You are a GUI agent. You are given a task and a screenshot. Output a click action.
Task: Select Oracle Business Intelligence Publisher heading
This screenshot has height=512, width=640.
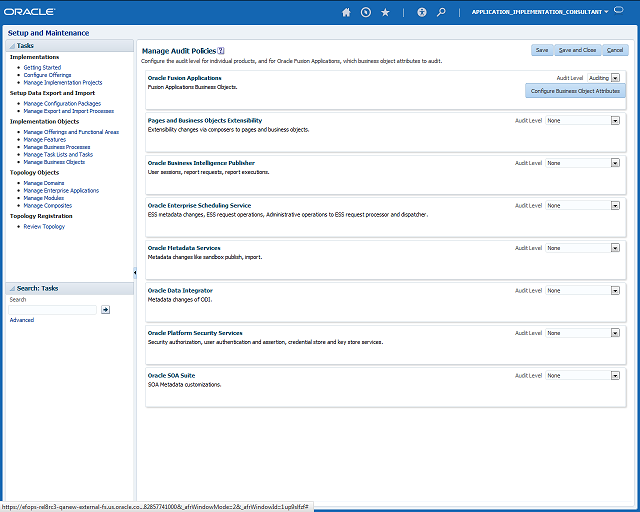point(201,163)
